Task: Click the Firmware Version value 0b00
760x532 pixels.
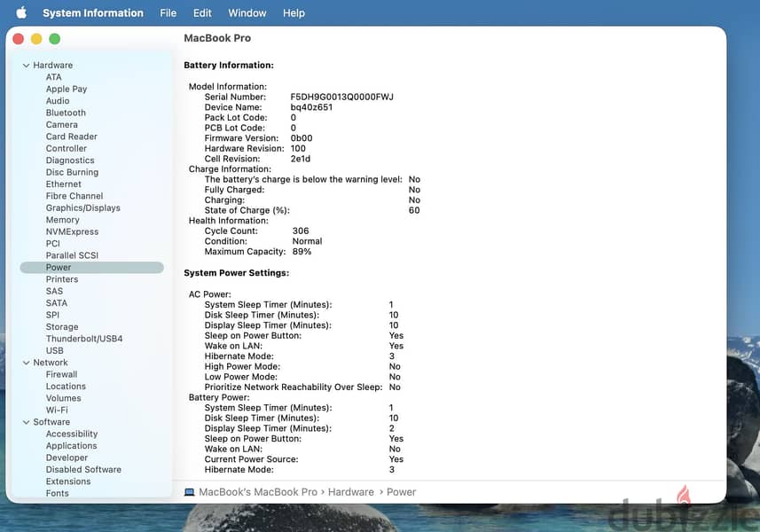Action: (302, 138)
